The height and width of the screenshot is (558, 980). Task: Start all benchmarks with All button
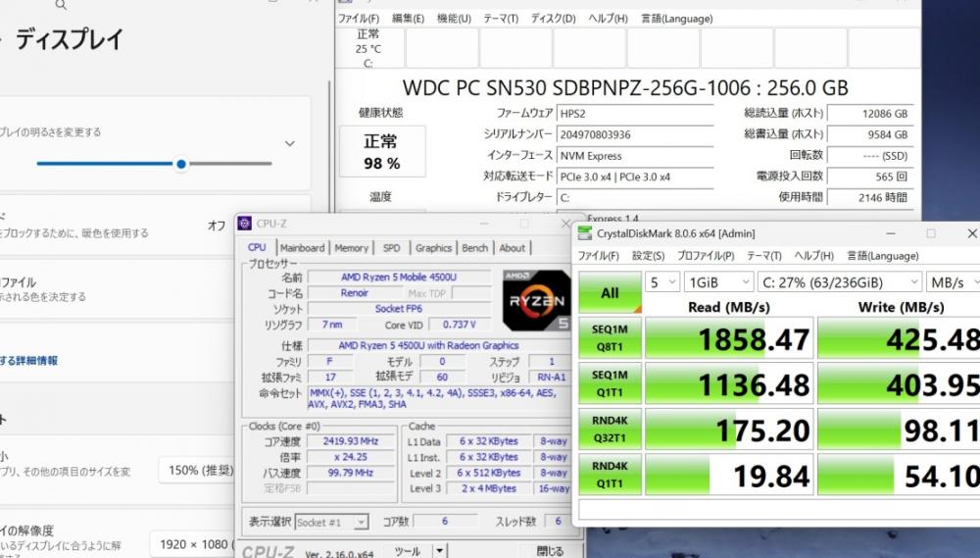coord(610,292)
